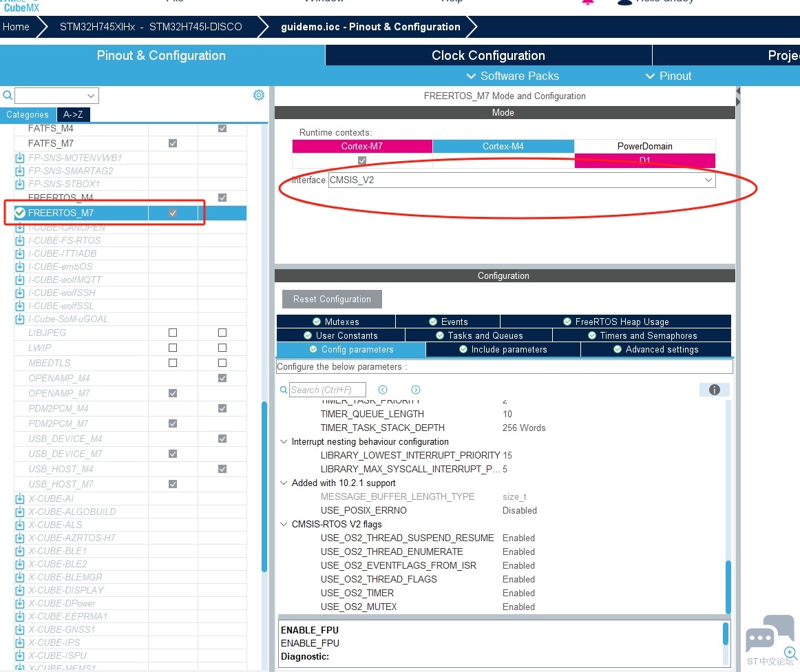The image size is (800, 672).
Task: Enable MBEDTLS first column checkbox
Action: click(173, 364)
